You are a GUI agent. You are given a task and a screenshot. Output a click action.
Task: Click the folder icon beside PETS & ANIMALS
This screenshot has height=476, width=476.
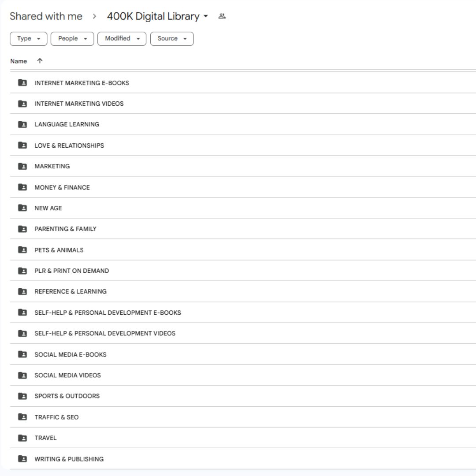click(x=22, y=250)
